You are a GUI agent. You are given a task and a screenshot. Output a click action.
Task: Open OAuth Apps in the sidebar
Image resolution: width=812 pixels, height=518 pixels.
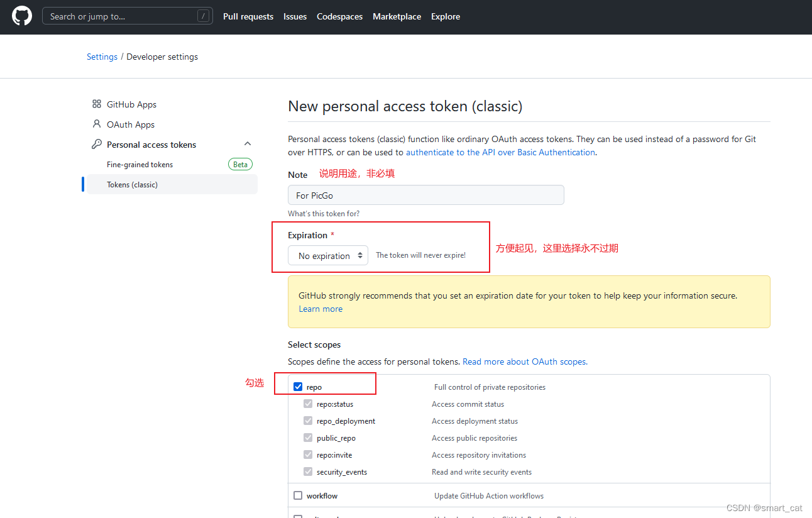131,124
